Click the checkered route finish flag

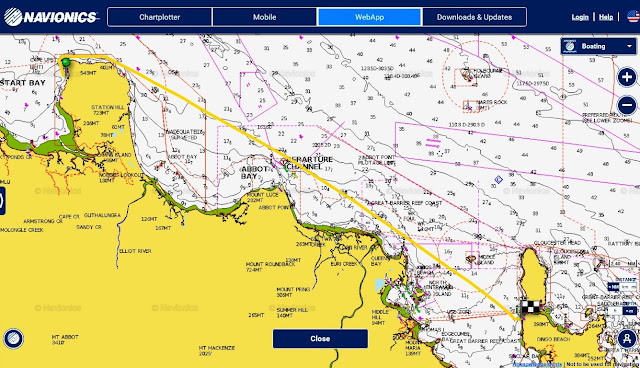(530, 307)
